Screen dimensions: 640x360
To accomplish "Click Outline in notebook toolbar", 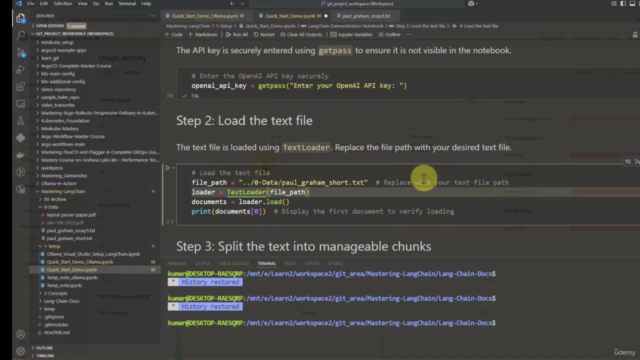I will [x=389, y=35].
